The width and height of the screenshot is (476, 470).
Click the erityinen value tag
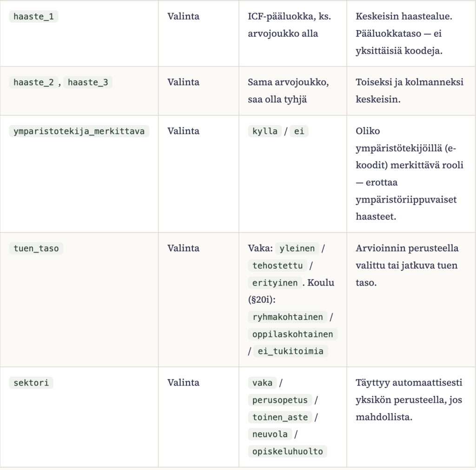(x=275, y=283)
